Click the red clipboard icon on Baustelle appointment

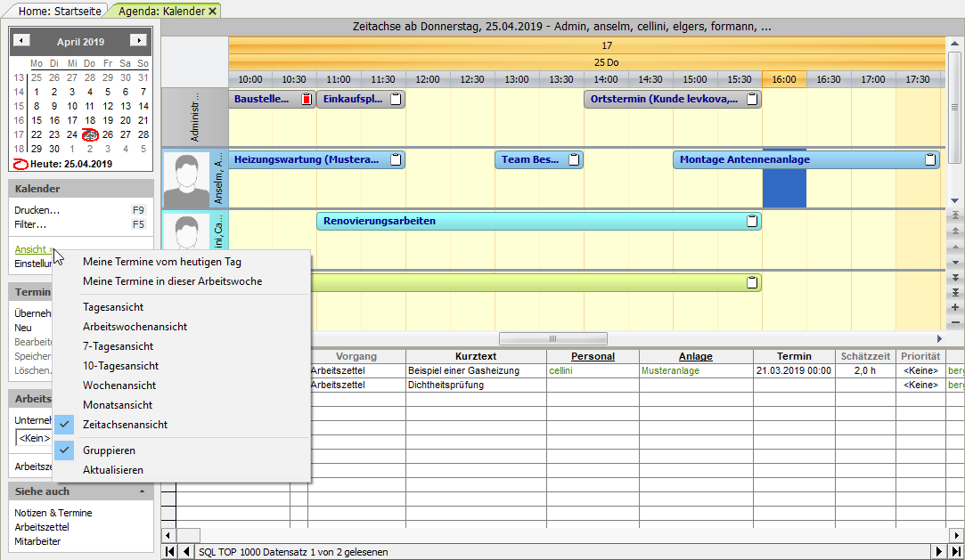click(x=307, y=100)
